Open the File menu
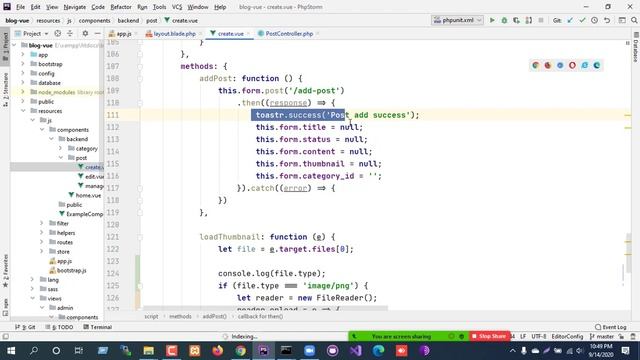This screenshot has height=360, width=640. pyautogui.click(x=20, y=7)
